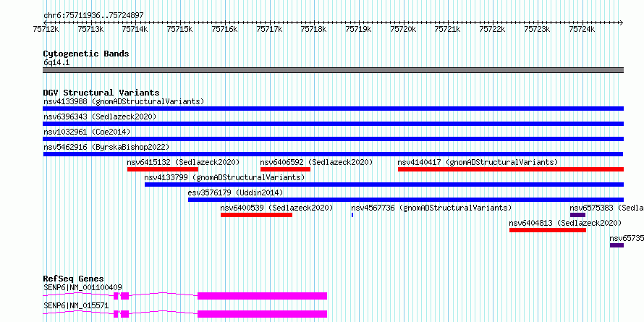Click the large exon of SENP6 NM_015571
The image size is (644, 322).
263,314
